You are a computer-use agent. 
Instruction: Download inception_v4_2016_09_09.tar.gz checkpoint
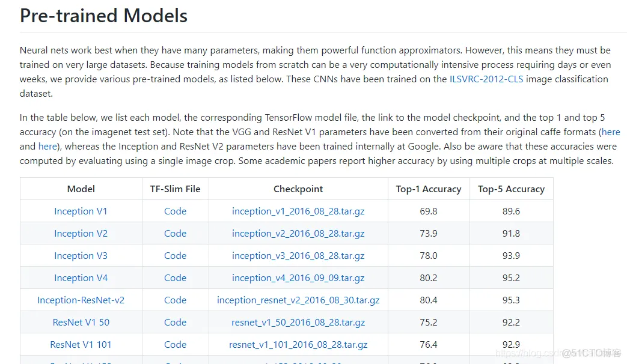tap(298, 278)
